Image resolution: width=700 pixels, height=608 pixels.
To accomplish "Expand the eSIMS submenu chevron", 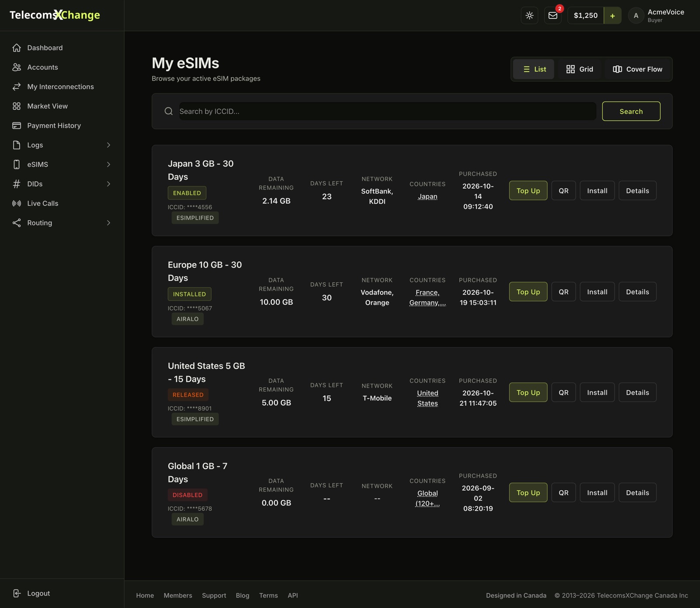I will click(108, 165).
